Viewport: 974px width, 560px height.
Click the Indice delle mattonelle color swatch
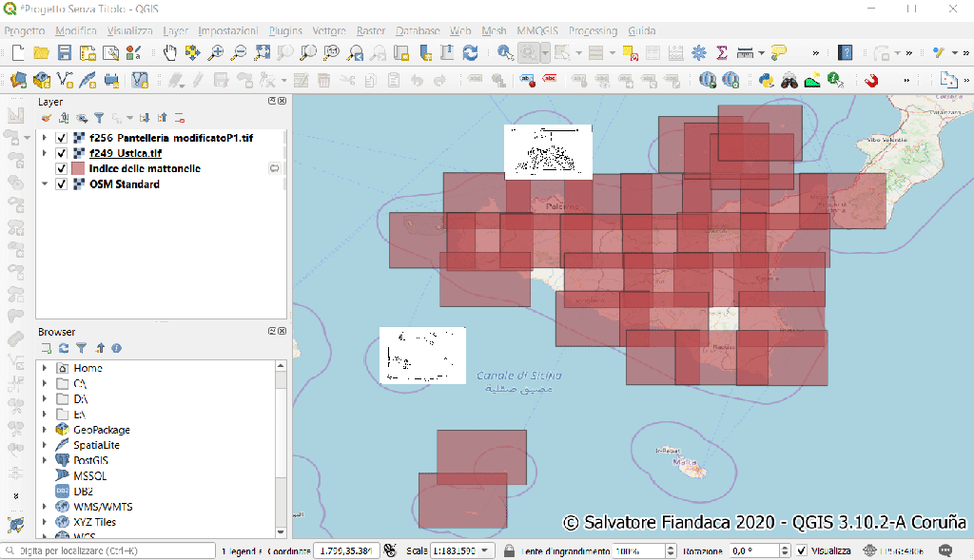pyautogui.click(x=79, y=169)
